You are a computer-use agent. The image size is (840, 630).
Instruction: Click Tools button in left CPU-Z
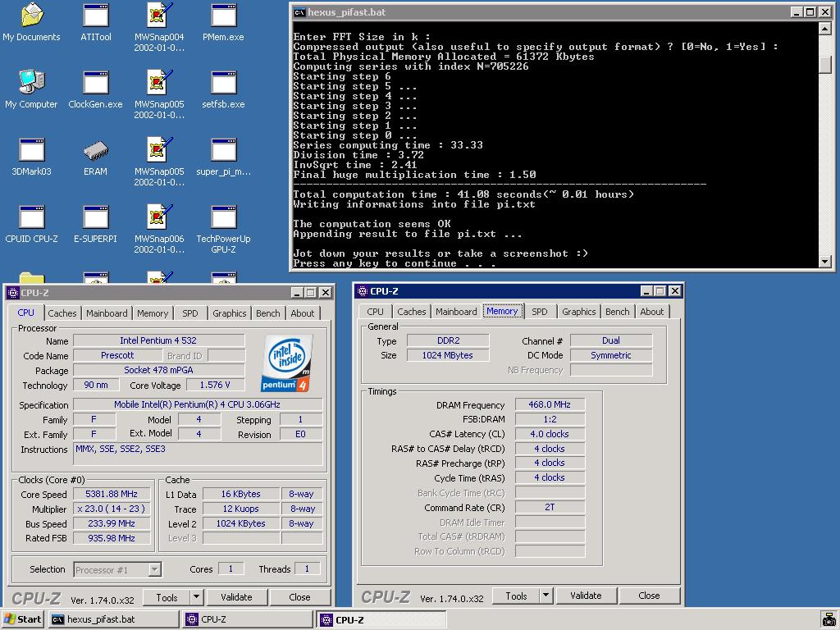click(x=167, y=597)
